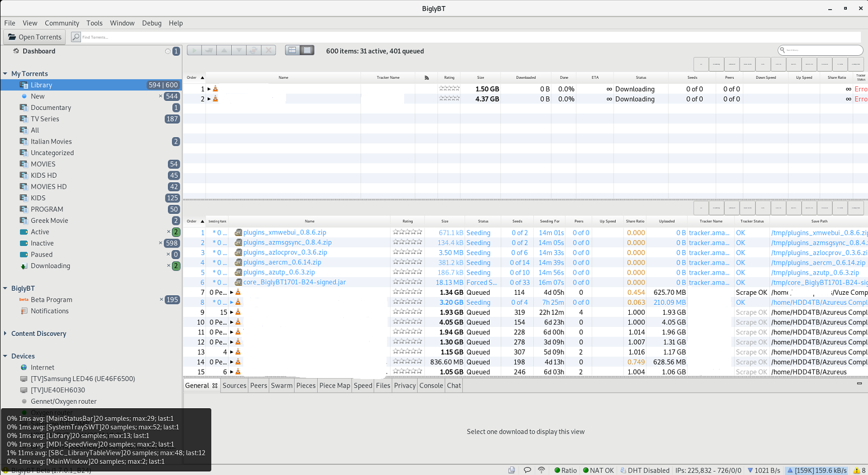The width and height of the screenshot is (868, 475).
Task: Open the Tools menu
Action: [x=94, y=23]
